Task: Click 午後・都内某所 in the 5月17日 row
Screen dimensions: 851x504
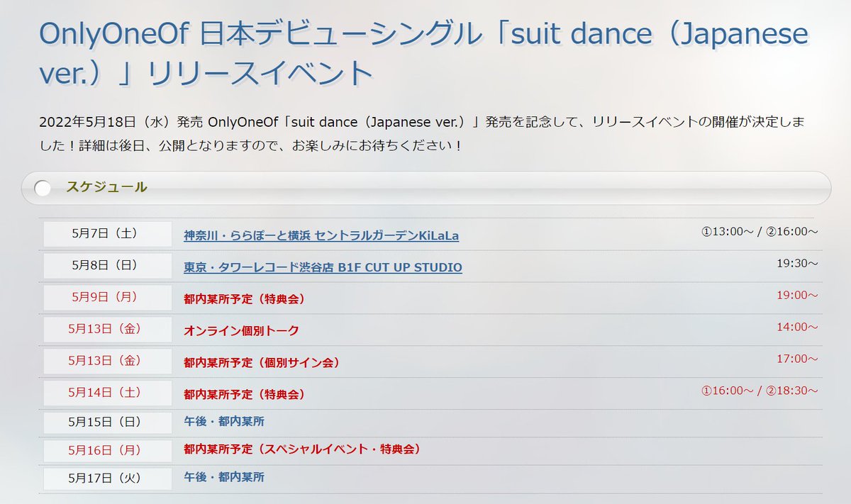Action: tap(224, 477)
